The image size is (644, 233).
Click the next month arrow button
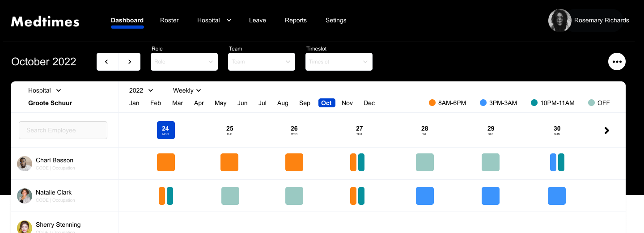click(x=130, y=62)
